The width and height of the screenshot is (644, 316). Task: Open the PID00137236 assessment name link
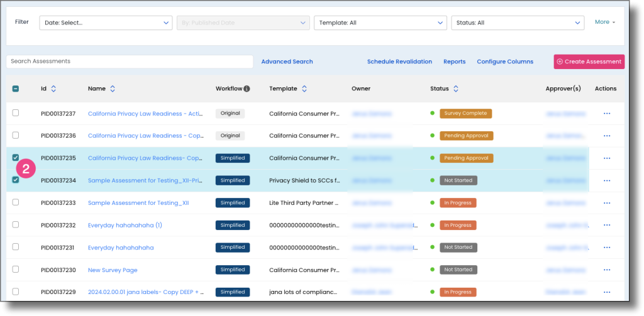146,136
